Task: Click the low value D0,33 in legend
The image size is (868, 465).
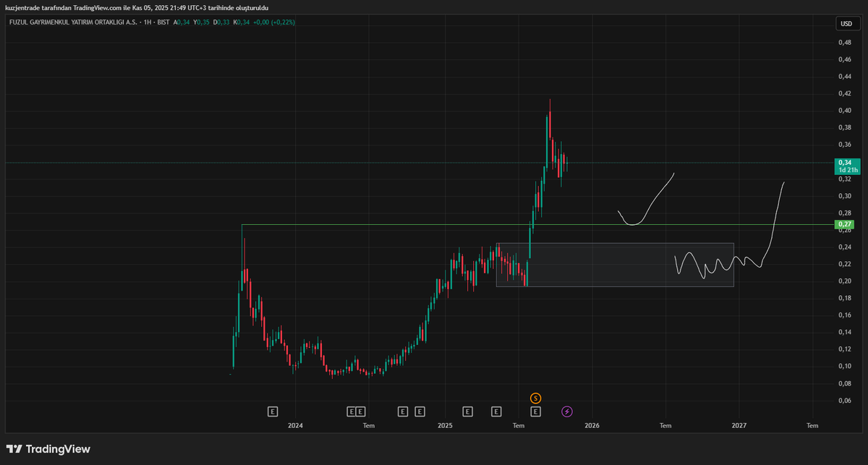Action: 221,22
